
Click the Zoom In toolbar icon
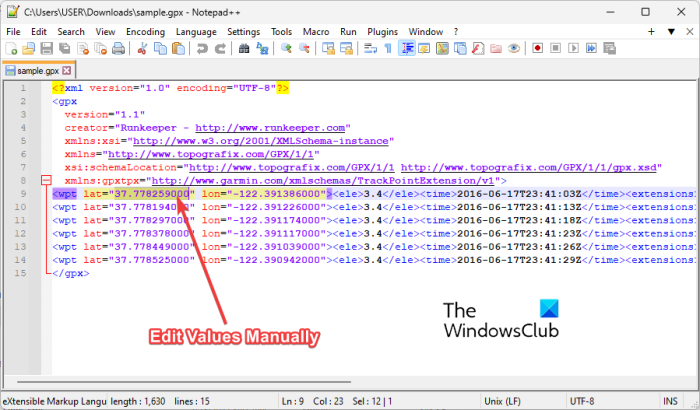click(x=286, y=48)
